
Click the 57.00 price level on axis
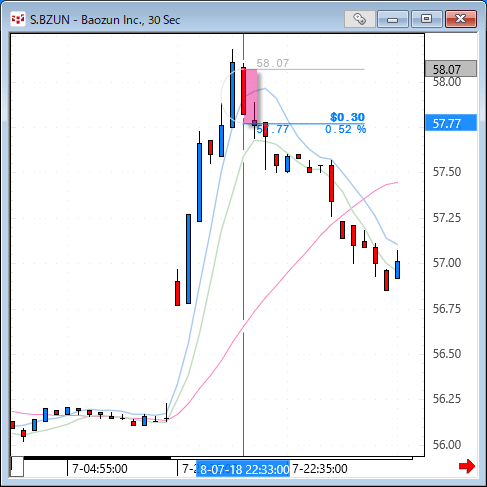(447, 263)
